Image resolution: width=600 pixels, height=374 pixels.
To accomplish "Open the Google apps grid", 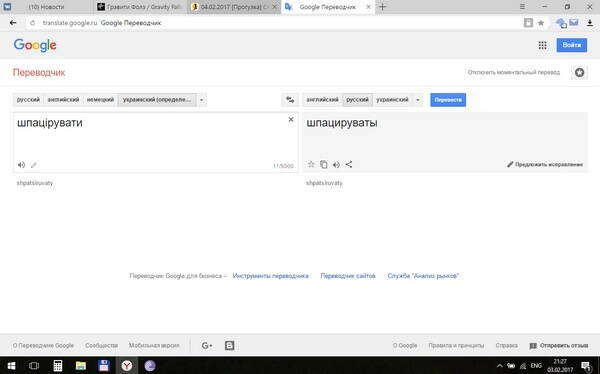I will [542, 45].
